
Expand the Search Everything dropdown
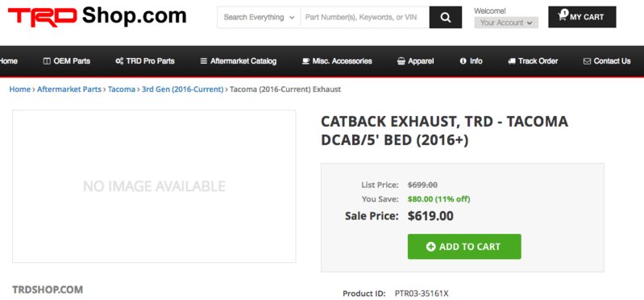[x=260, y=17]
